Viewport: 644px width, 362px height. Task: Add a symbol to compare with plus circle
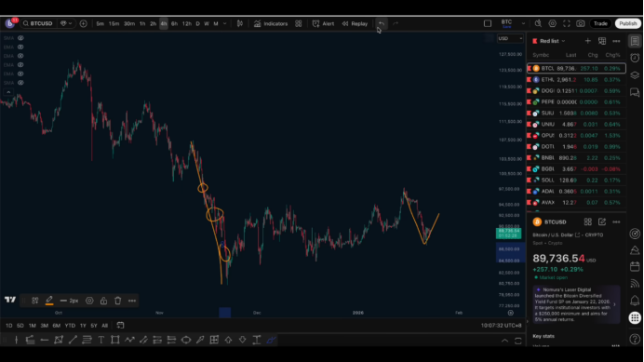84,23
